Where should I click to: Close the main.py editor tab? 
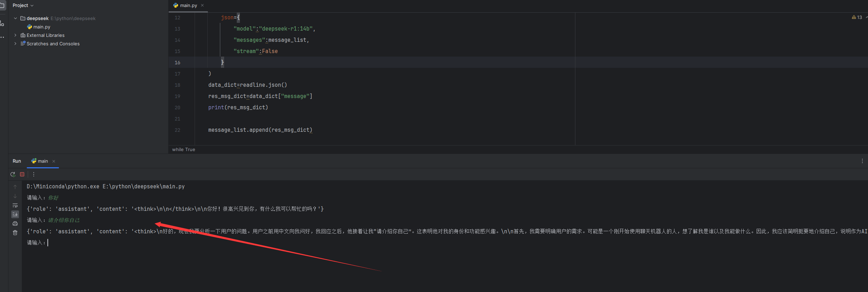click(202, 5)
